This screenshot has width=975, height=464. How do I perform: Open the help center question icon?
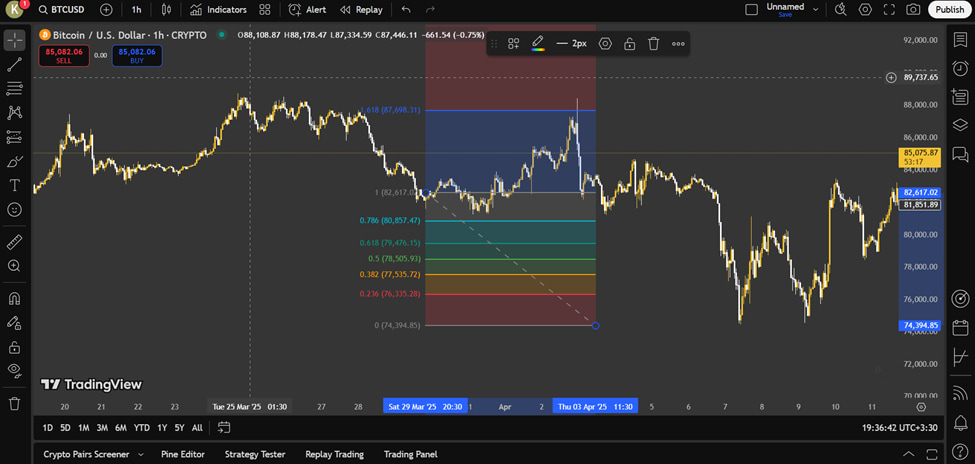tap(961, 450)
